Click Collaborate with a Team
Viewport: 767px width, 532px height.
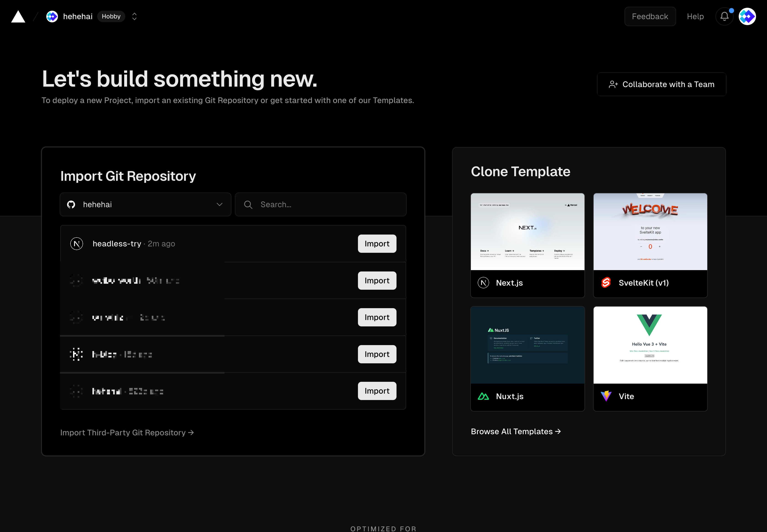click(661, 84)
